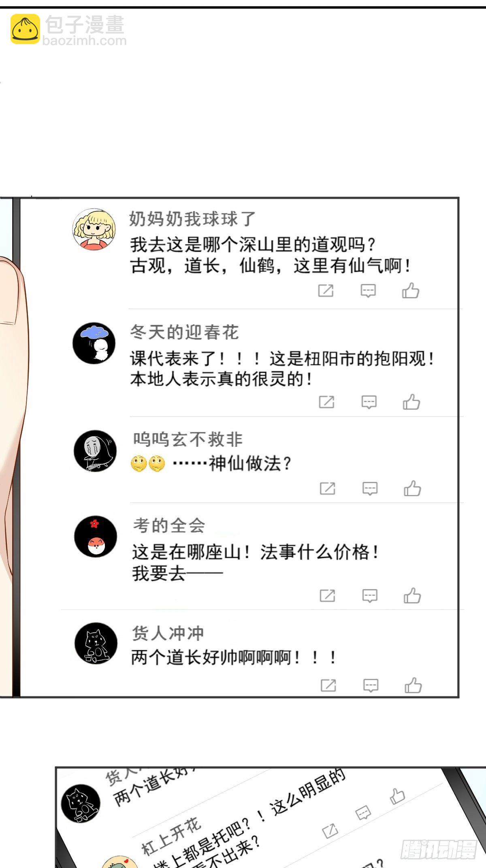Like the comment by 奶妈奶我球球了
The image size is (486, 868).
click(x=411, y=290)
